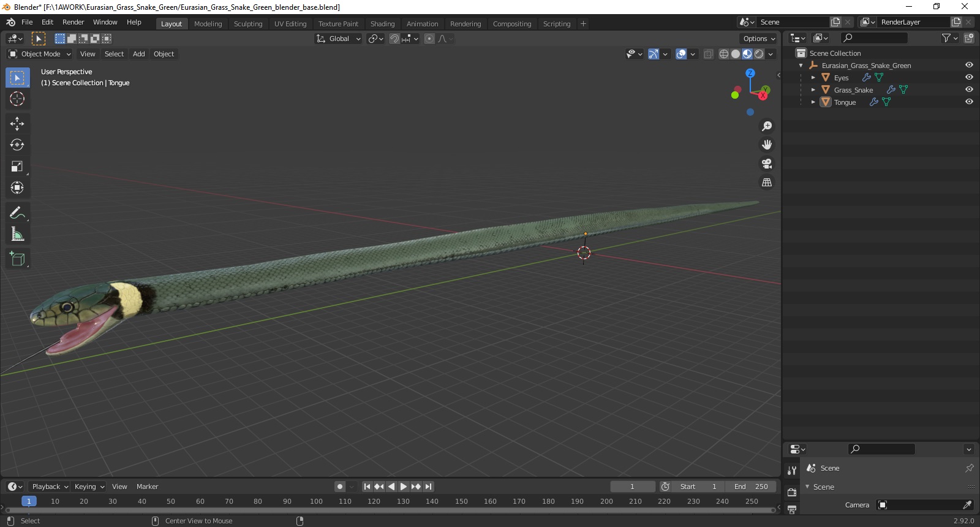The height and width of the screenshot is (527, 980).
Task: Open the Render menu
Action: 73,22
